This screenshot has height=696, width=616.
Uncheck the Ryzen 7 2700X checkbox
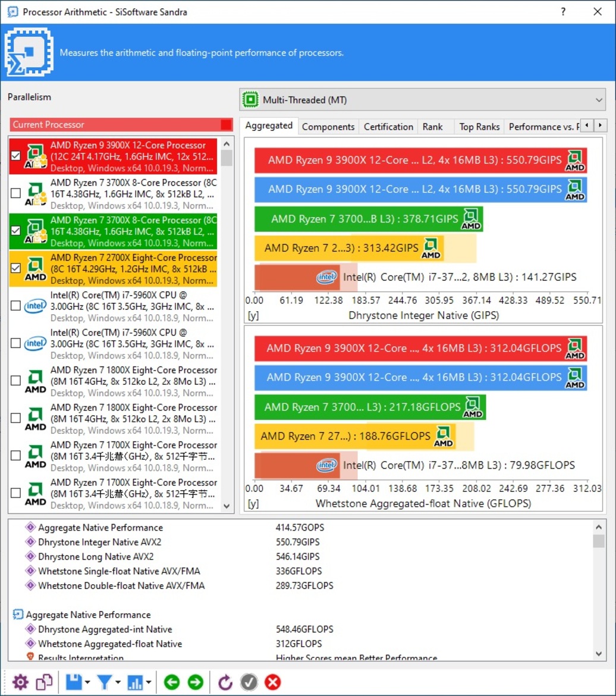(15, 268)
